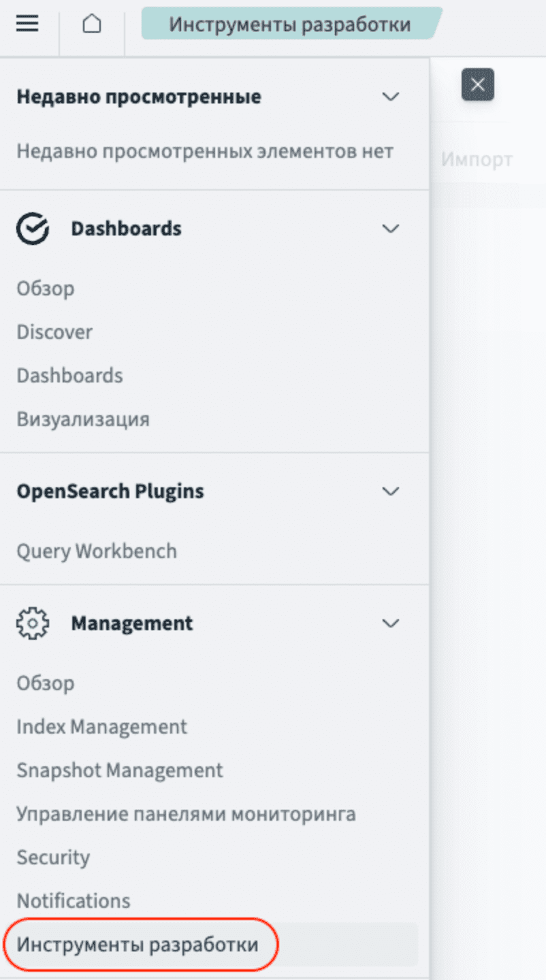Viewport: 546px width, 980px height.
Task: Go to home via house icon
Action: click(x=92, y=24)
